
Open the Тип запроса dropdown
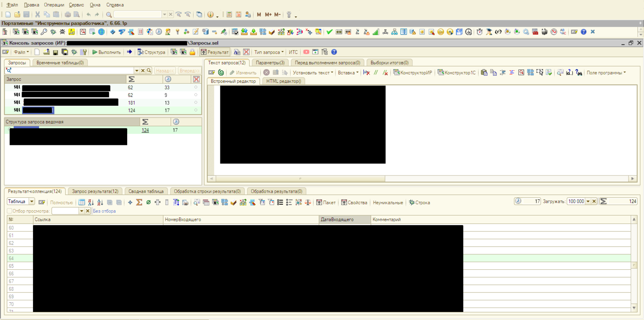pyautogui.click(x=269, y=52)
